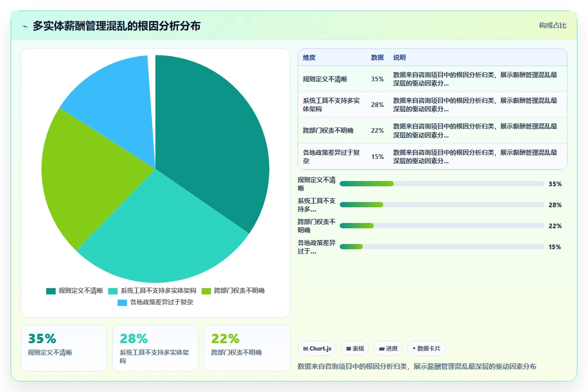588x392 pixels.
Task: Click the 15% progress bar for 各地政策差异
Action: point(442,247)
